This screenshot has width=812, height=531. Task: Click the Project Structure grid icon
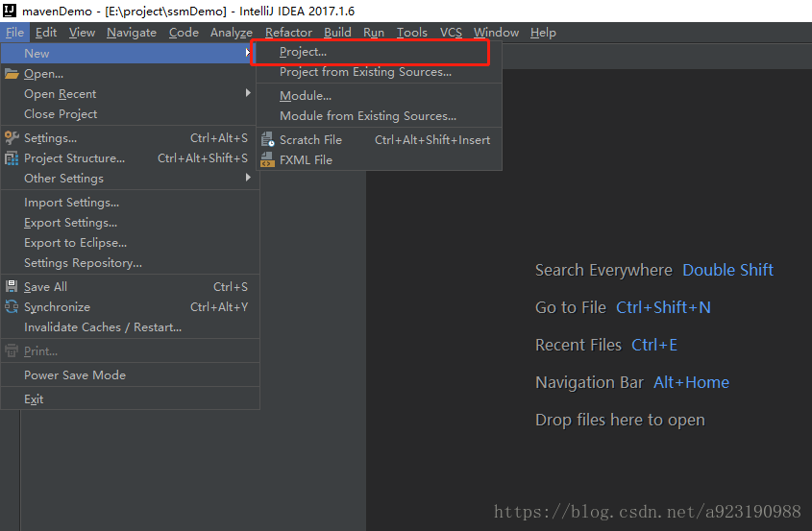pos(12,158)
